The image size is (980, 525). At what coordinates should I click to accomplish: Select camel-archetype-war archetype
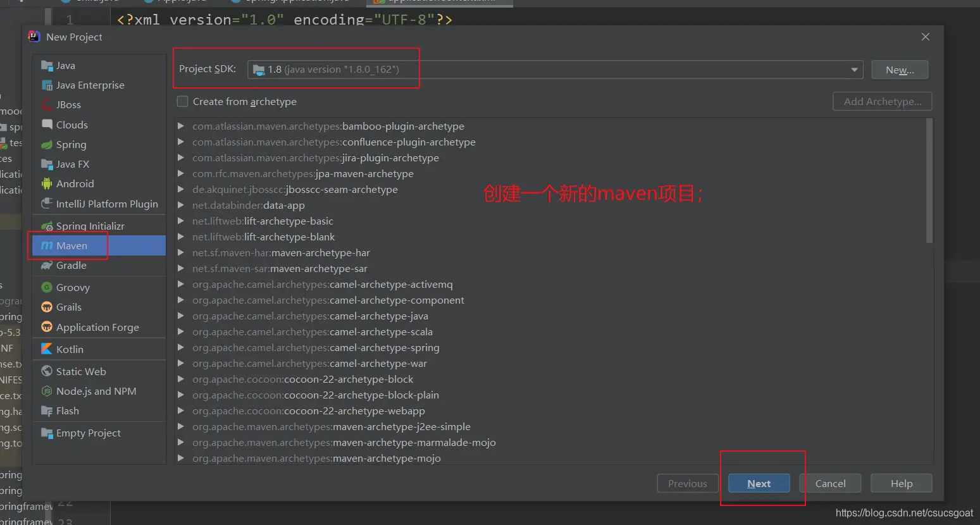(x=309, y=363)
